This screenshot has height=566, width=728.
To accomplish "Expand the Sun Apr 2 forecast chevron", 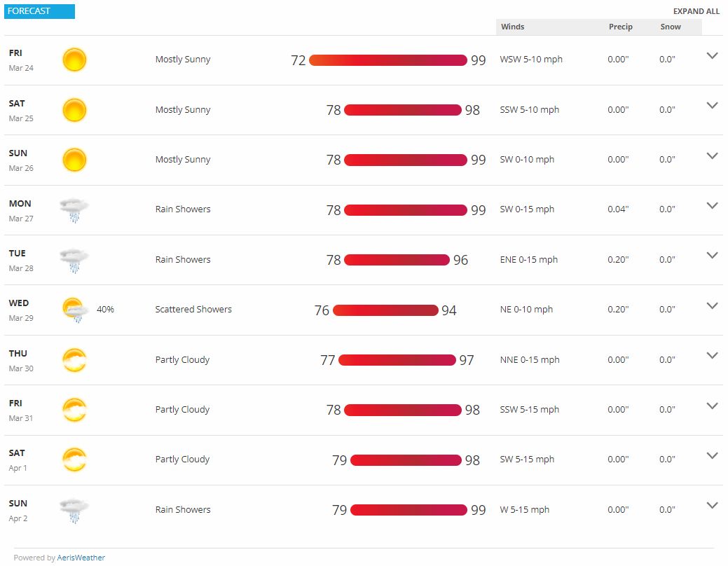I will point(712,506).
